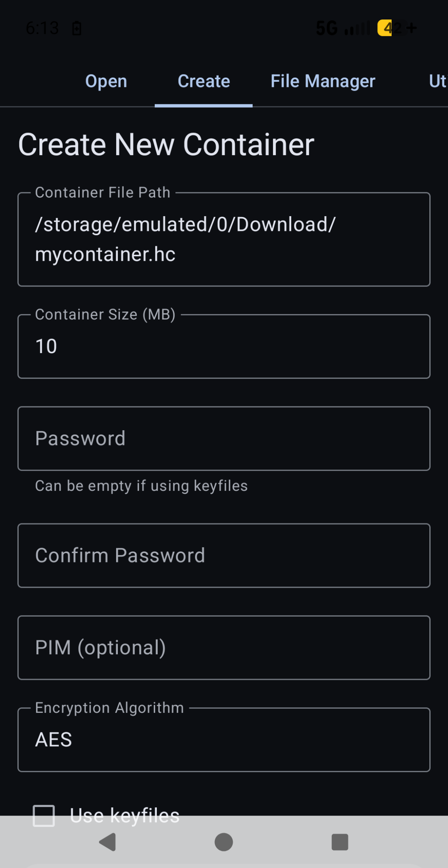Image resolution: width=448 pixels, height=868 pixels.
Task: Tap the battery charging icon beside clock
Action: click(x=77, y=28)
